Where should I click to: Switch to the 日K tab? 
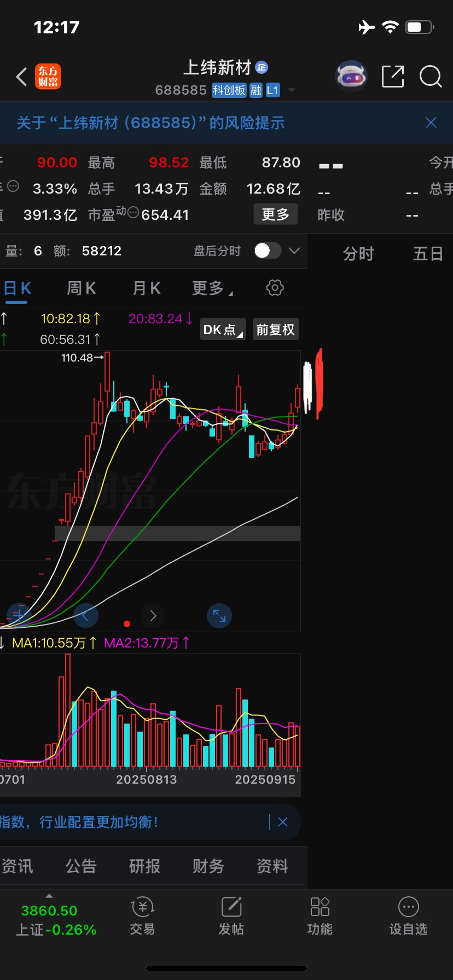[x=18, y=288]
